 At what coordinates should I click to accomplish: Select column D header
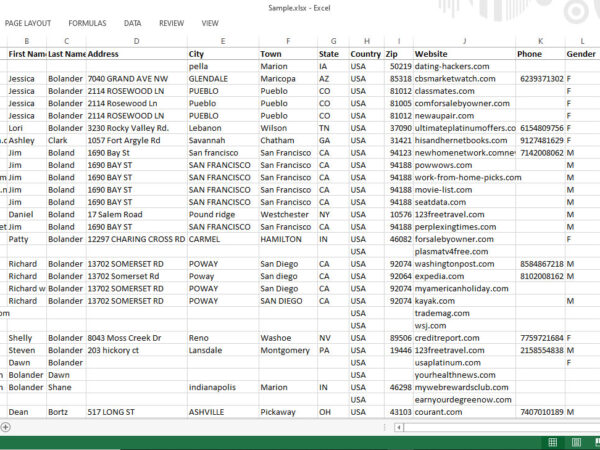pos(137,41)
